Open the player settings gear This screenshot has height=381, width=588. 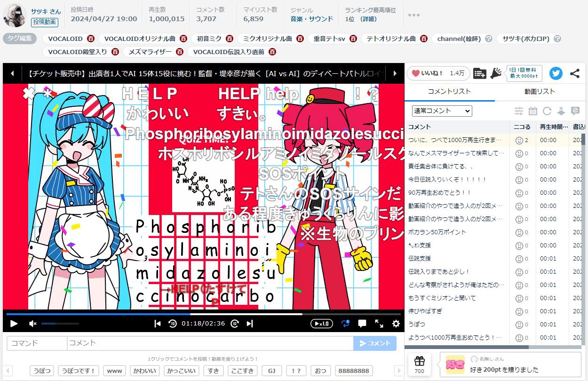[396, 324]
